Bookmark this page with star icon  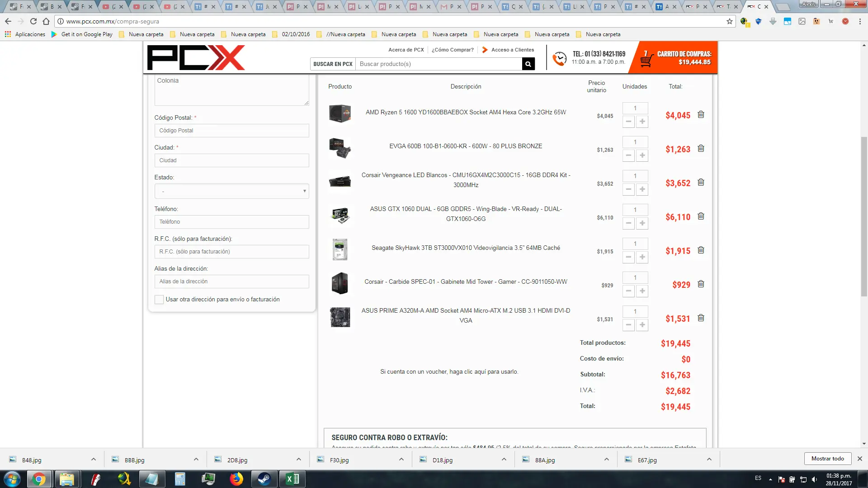(x=729, y=21)
